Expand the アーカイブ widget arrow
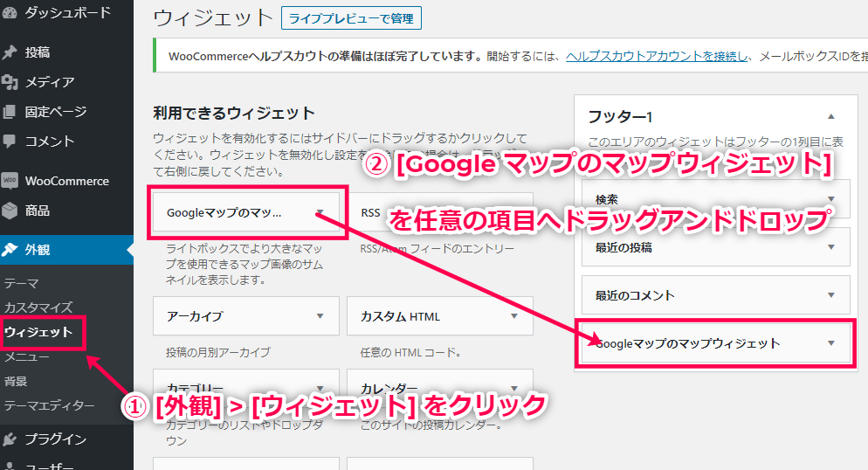The width and height of the screenshot is (868, 470). click(x=320, y=316)
